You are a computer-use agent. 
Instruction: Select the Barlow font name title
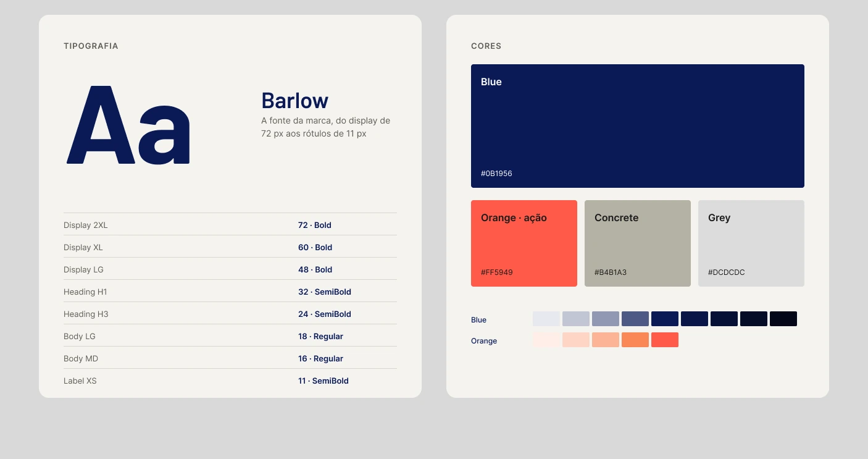pos(295,101)
